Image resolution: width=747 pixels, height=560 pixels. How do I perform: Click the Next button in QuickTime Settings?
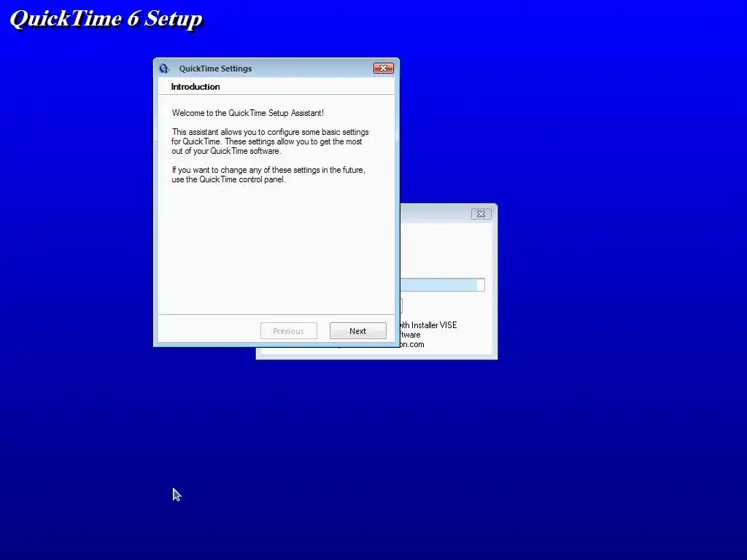[x=357, y=331]
